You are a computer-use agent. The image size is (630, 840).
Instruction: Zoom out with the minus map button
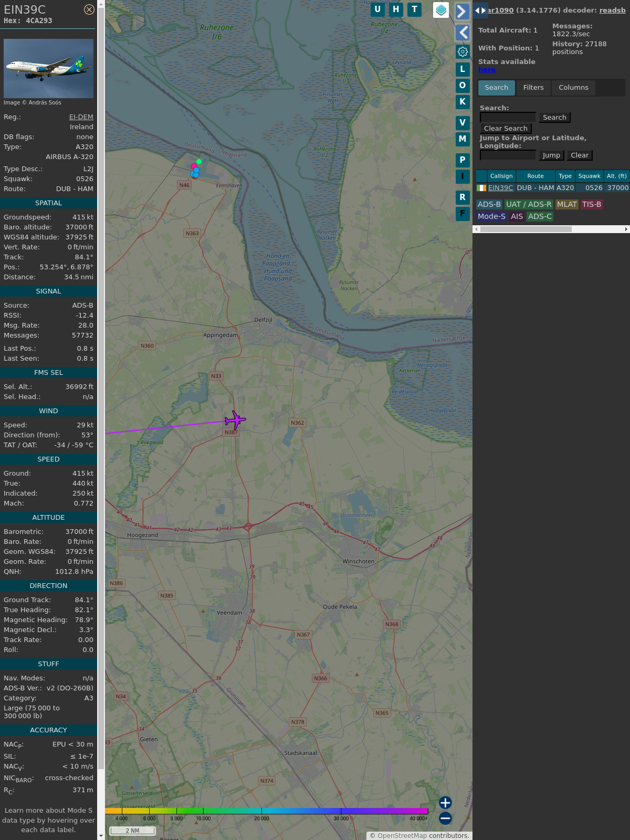coord(445,818)
